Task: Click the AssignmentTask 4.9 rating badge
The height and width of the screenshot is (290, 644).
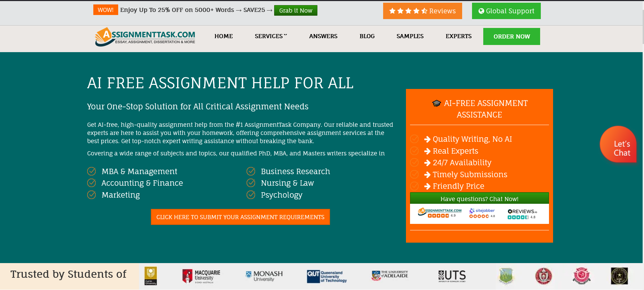Action: tap(440, 213)
